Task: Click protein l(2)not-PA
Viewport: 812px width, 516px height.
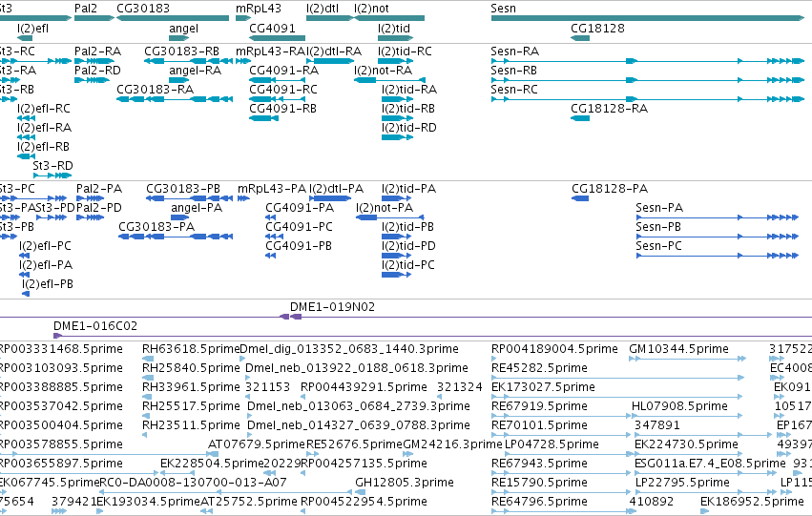Action: [390, 217]
